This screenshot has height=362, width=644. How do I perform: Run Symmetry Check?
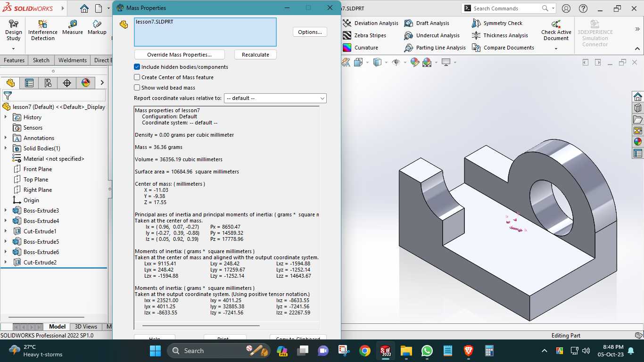(497, 23)
